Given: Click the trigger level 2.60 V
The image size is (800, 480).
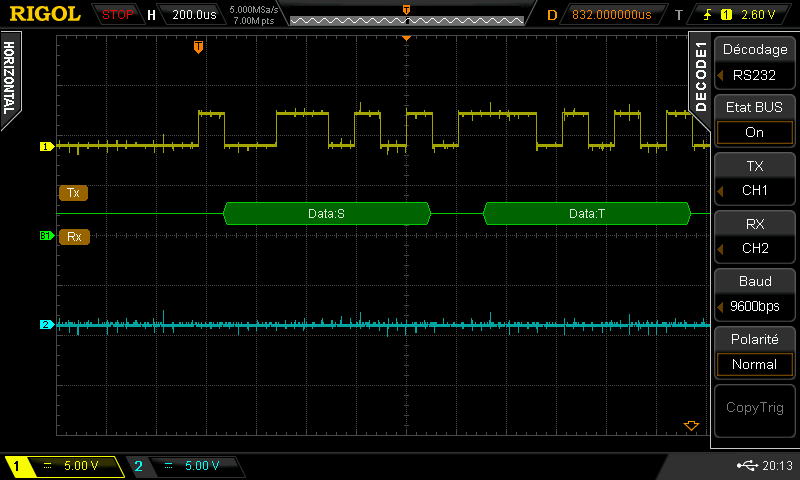Looking at the screenshot, I should click(x=758, y=15).
